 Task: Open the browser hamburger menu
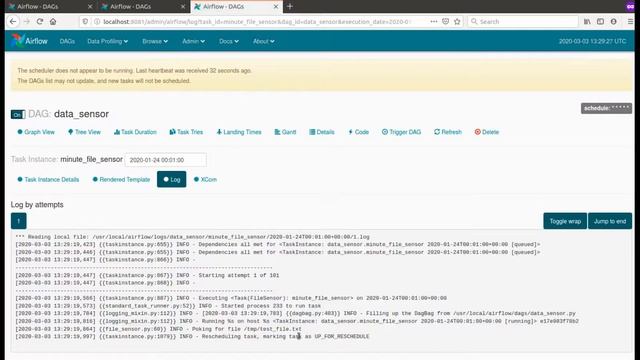tap(631, 22)
